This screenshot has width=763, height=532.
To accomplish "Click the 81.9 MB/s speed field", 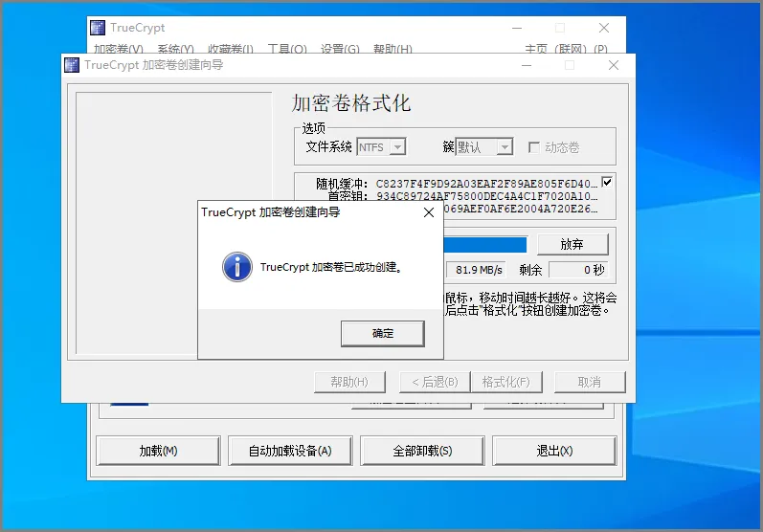I will (x=476, y=270).
